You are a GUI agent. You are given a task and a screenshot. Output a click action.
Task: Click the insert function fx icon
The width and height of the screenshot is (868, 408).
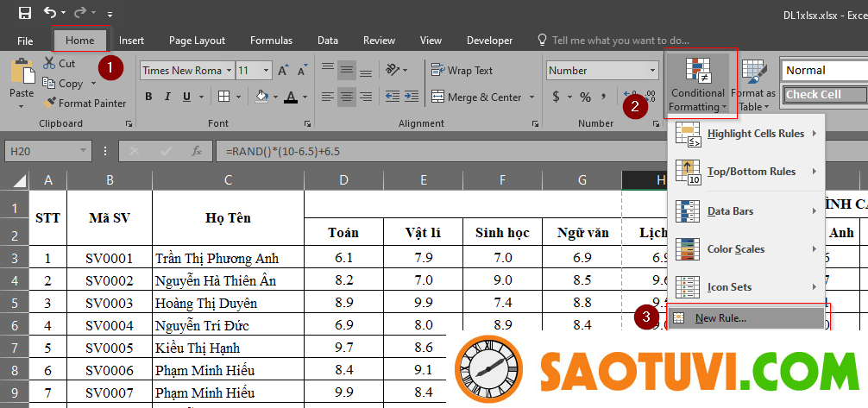pos(197,151)
